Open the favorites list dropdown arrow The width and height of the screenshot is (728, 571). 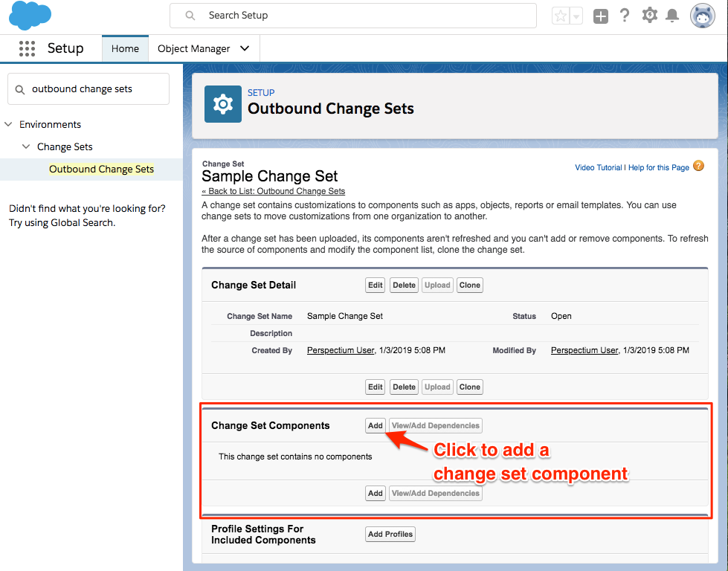(x=576, y=16)
